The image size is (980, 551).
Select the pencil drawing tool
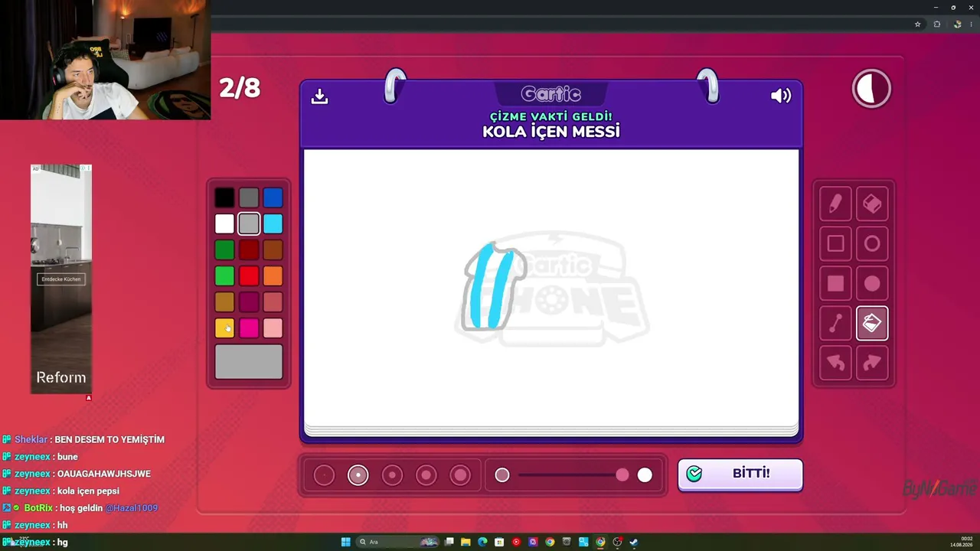point(835,204)
